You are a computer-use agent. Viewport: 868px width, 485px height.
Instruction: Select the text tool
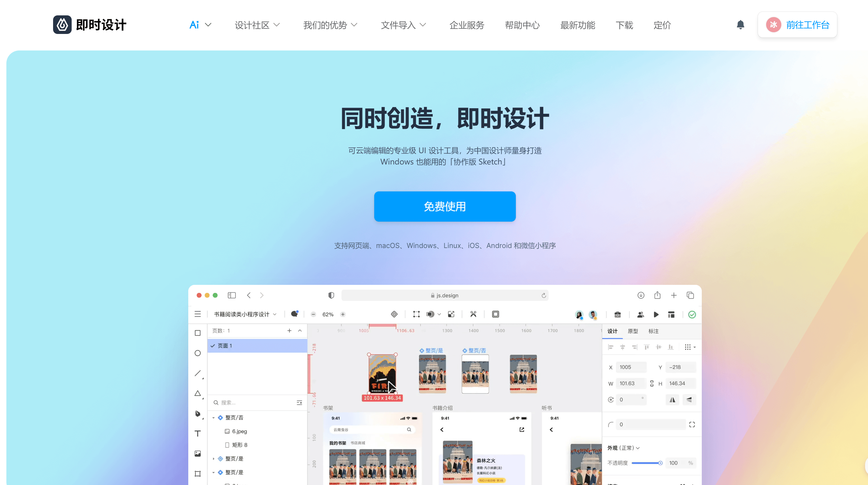click(x=198, y=433)
